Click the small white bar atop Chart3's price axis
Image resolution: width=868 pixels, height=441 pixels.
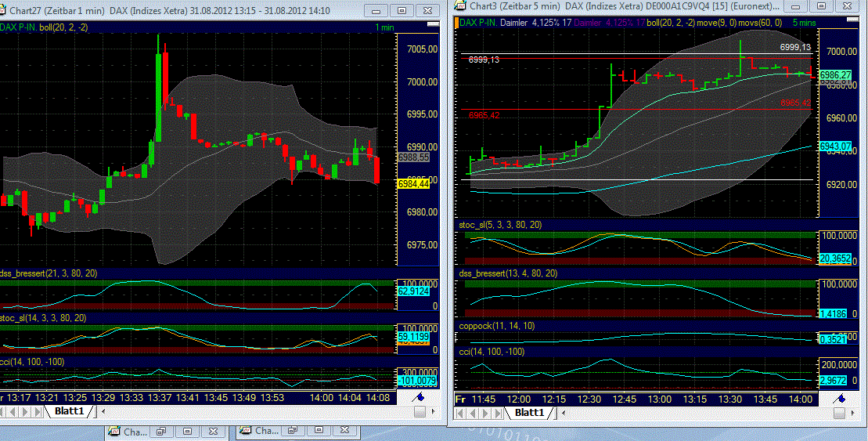click(x=852, y=20)
